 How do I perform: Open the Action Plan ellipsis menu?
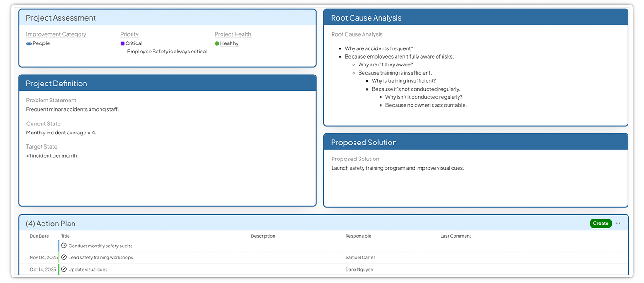click(618, 223)
